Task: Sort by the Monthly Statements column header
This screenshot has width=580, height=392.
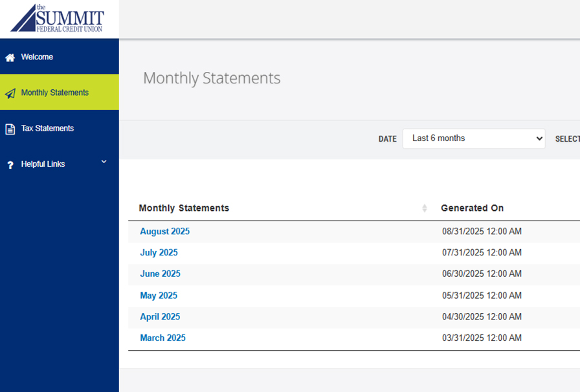Action: (184, 208)
